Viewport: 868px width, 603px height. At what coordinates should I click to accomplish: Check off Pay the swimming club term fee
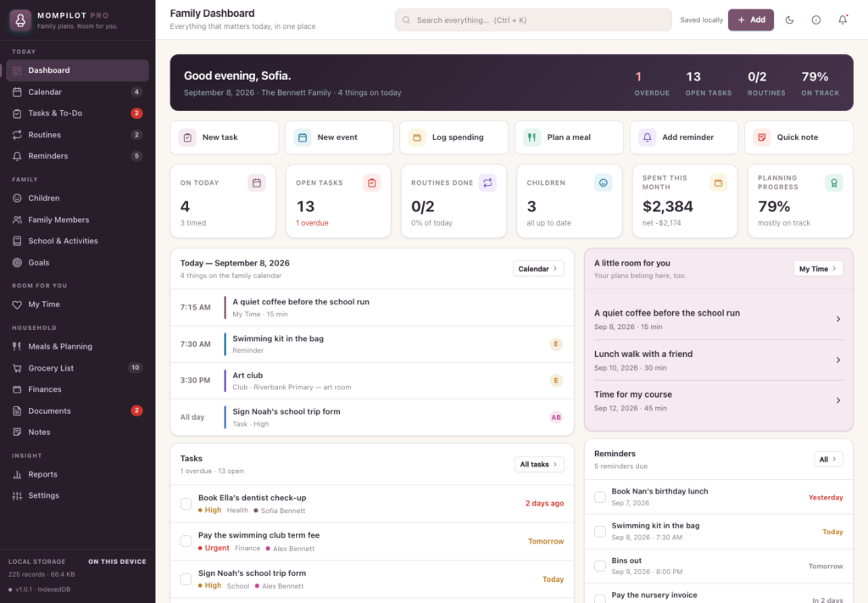pyautogui.click(x=186, y=541)
